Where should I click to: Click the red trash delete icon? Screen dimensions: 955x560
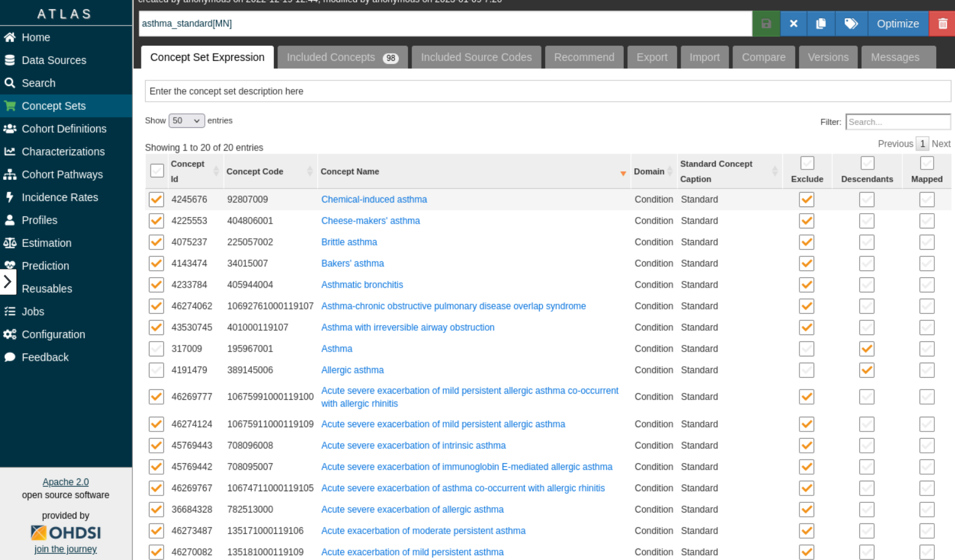click(x=942, y=24)
